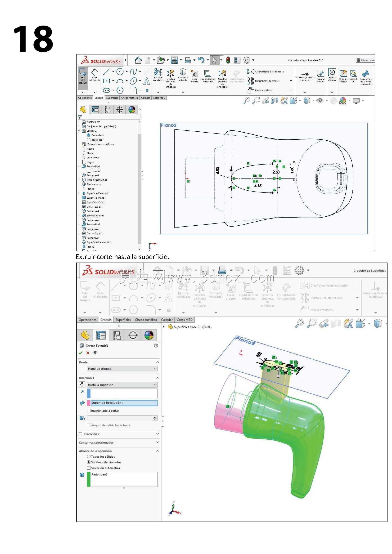The image size is (392, 554).
Task: Click Crear bloque in sketch-editing window
Action: [194, 76]
